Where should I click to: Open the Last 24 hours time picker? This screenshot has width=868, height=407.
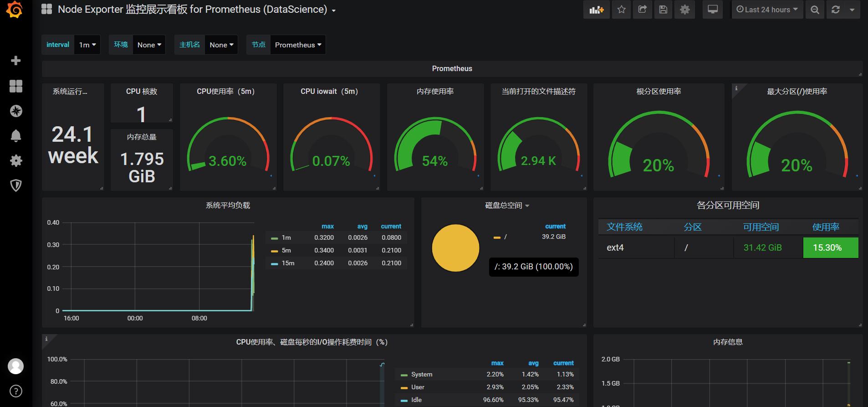(x=767, y=10)
